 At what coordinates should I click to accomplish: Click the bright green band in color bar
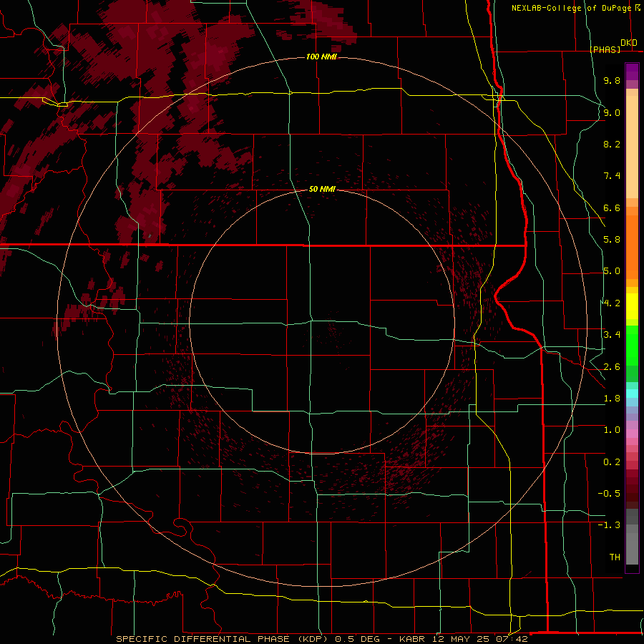632,346
